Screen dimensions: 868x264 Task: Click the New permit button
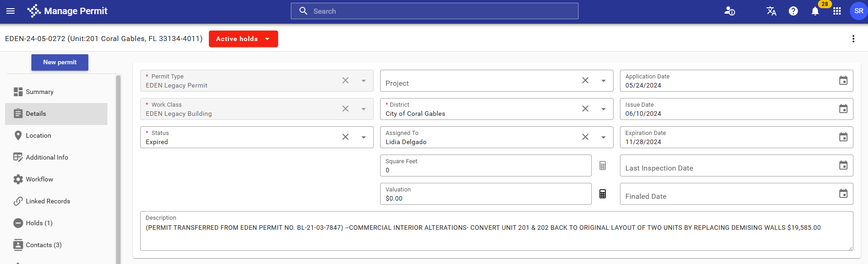click(60, 62)
